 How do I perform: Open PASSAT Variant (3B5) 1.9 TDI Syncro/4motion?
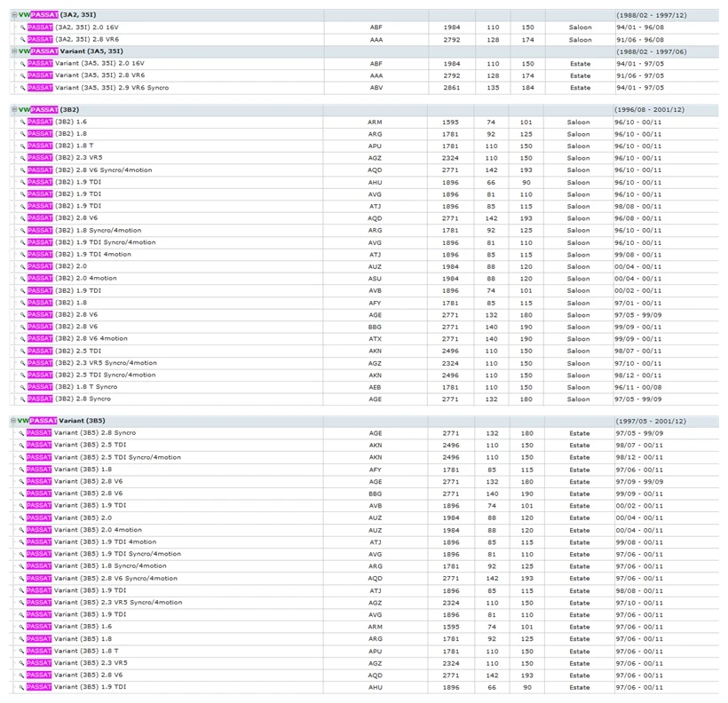(x=104, y=554)
